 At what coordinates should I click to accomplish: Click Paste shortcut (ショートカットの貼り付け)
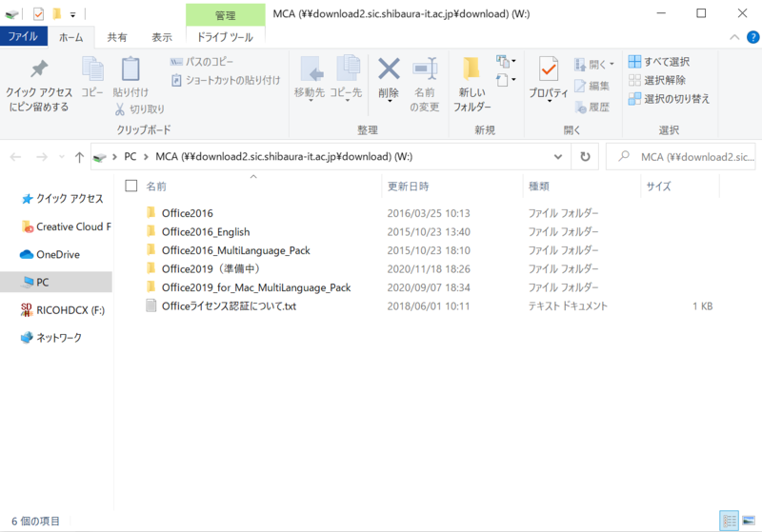(x=227, y=80)
